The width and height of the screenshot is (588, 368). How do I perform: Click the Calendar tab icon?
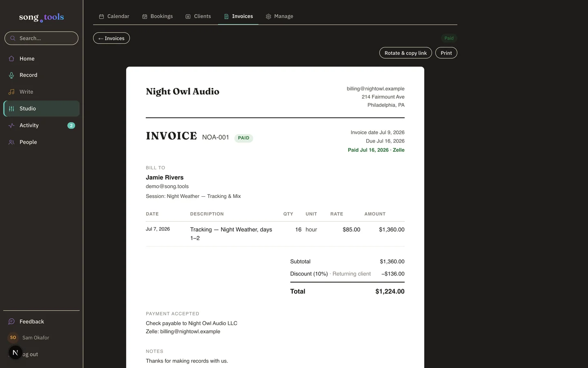101,16
